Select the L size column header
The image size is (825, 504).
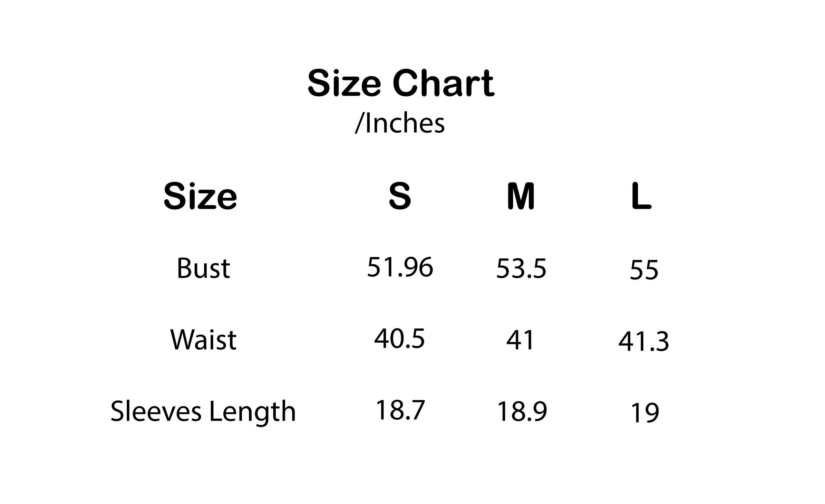click(642, 196)
